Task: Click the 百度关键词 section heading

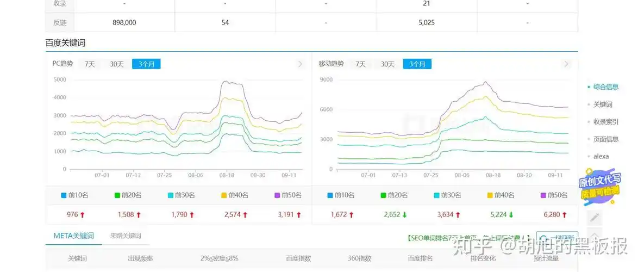Action: 65,43
